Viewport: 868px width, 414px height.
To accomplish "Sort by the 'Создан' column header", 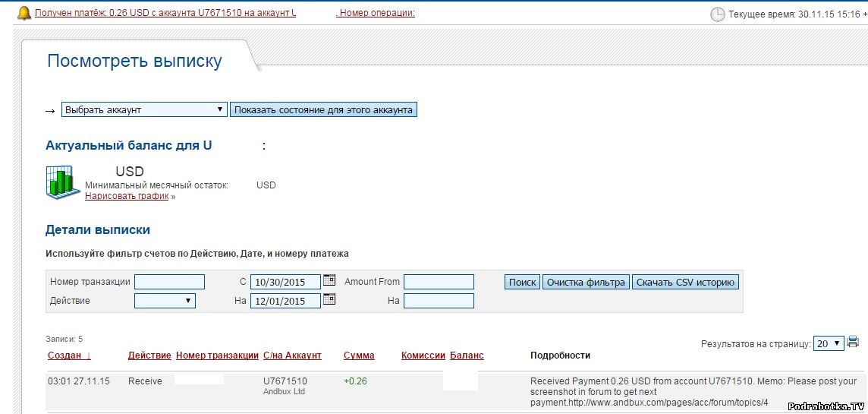I will 69,356.
